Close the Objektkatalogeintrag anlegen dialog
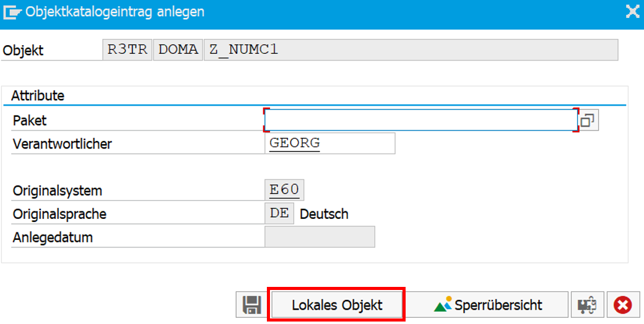644x324 pixels. click(x=633, y=12)
